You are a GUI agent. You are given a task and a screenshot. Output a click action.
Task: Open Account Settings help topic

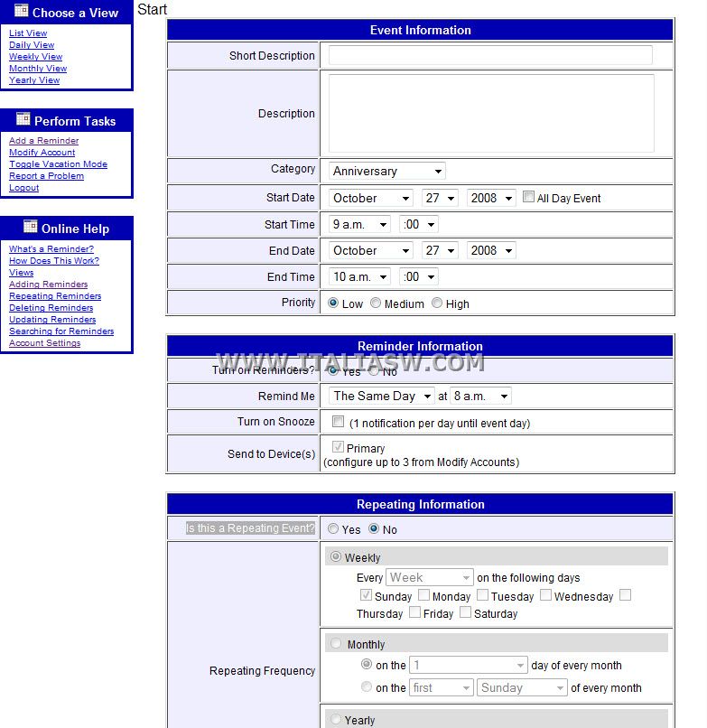(x=44, y=342)
